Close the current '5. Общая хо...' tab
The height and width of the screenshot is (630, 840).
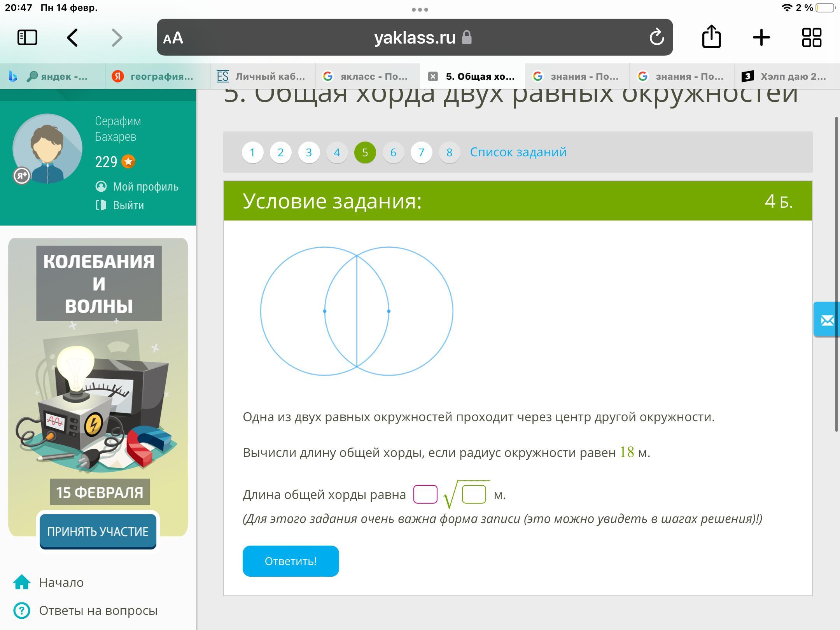tap(433, 76)
